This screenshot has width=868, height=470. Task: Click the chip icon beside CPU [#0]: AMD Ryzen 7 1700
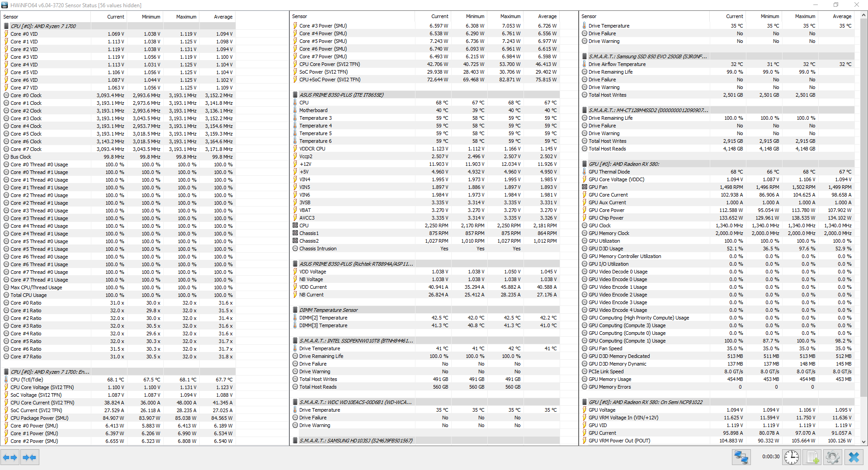[x=6, y=26]
